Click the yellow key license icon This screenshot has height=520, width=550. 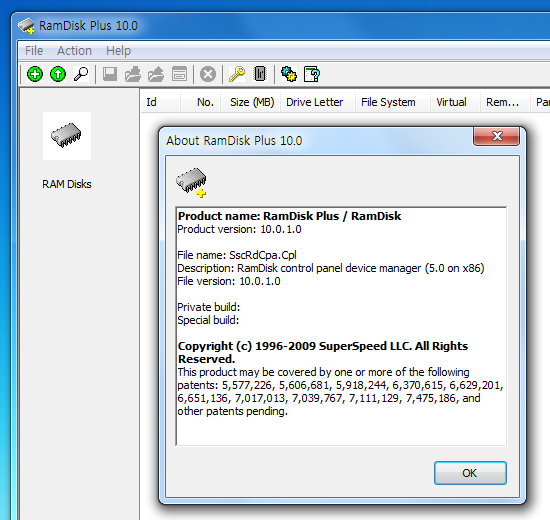(237, 74)
